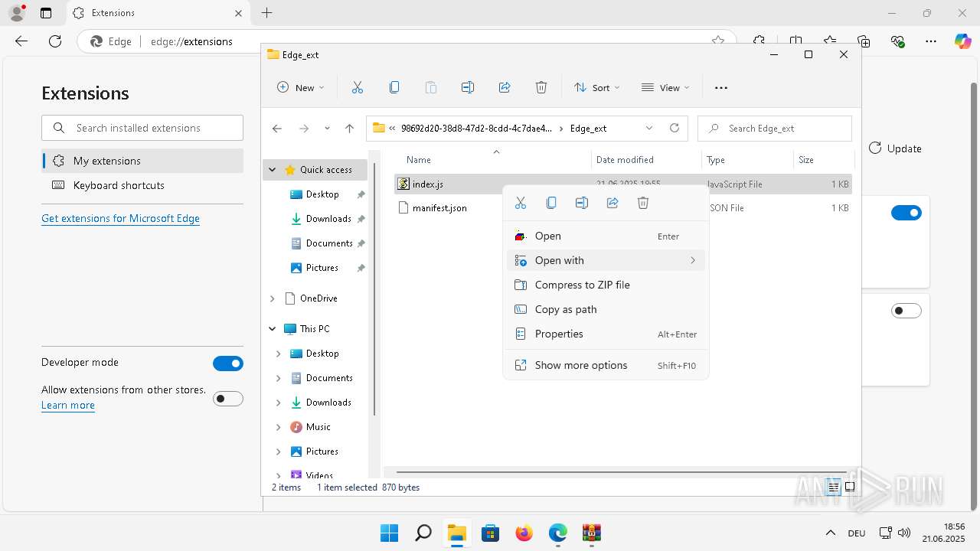Open the Sort dropdown
980x551 pixels.
(597, 88)
